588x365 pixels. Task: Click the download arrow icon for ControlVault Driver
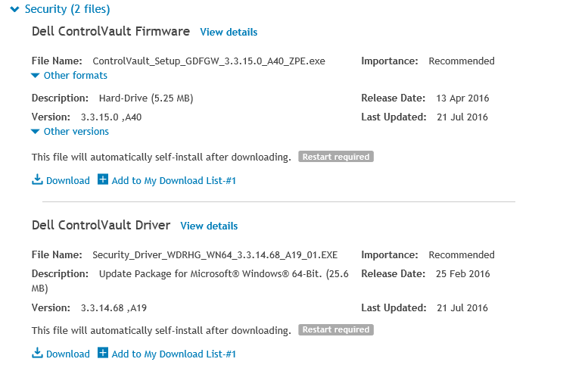coord(37,353)
